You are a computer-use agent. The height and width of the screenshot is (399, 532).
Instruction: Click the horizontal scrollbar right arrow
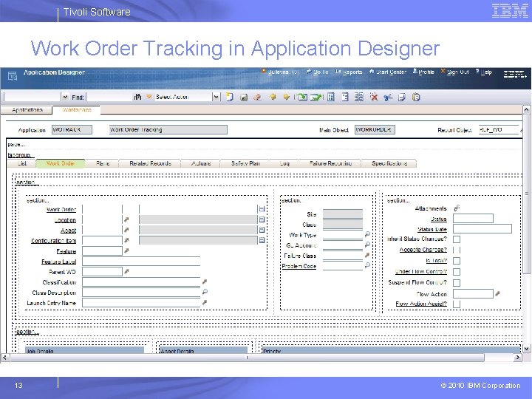[x=517, y=358]
